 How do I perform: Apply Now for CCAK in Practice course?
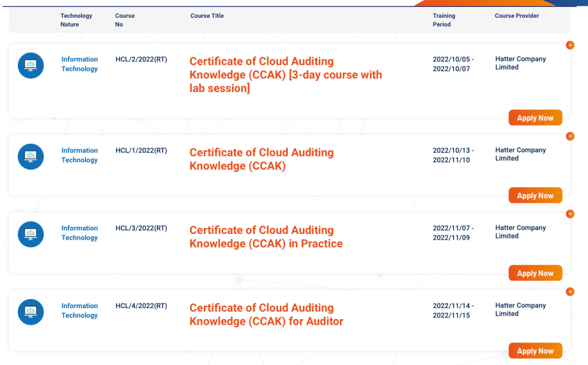point(535,273)
